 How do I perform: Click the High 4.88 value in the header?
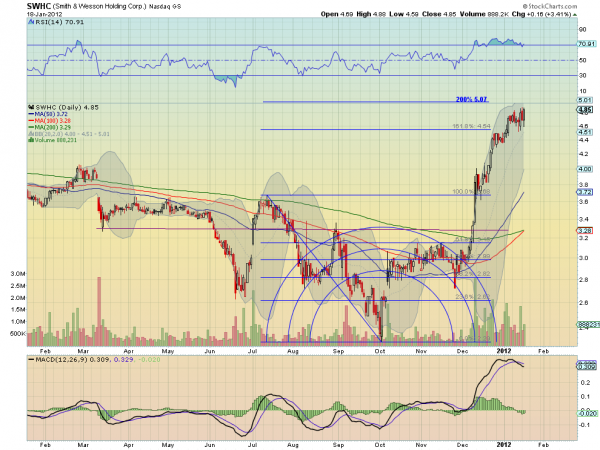pyautogui.click(x=371, y=14)
